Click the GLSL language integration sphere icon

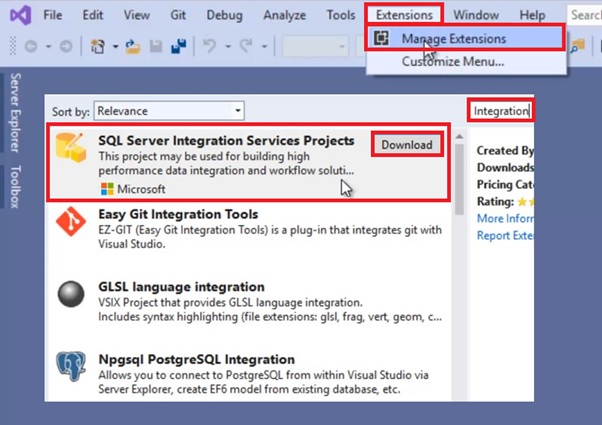pyautogui.click(x=71, y=294)
